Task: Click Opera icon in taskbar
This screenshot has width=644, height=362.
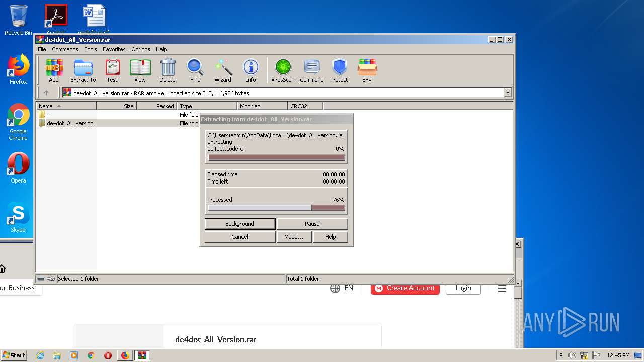Action: (x=108, y=355)
